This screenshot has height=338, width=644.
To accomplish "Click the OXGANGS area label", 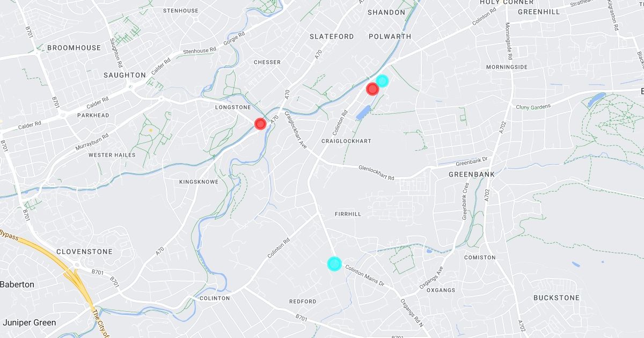I will 441,290.
